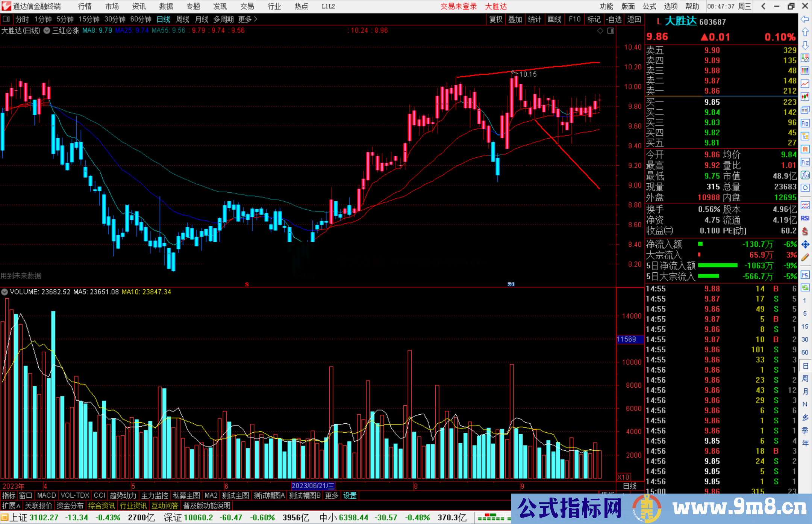This screenshot has height=524, width=812.
Task: Select the pencil drawing tool icon
Action: coord(805,257)
